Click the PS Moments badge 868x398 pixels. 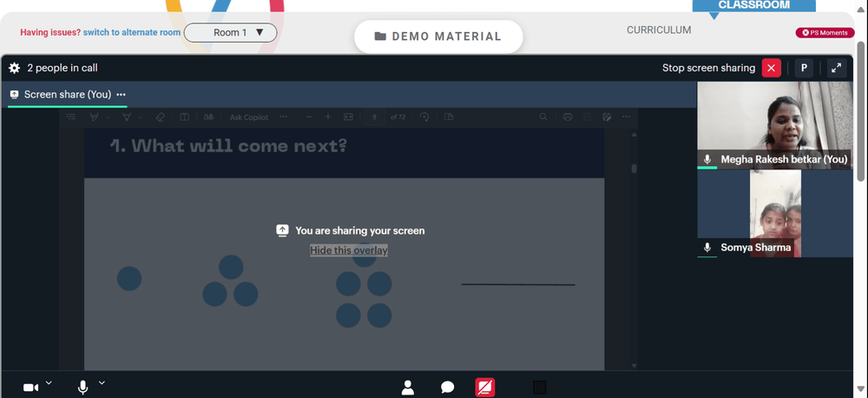825,33
